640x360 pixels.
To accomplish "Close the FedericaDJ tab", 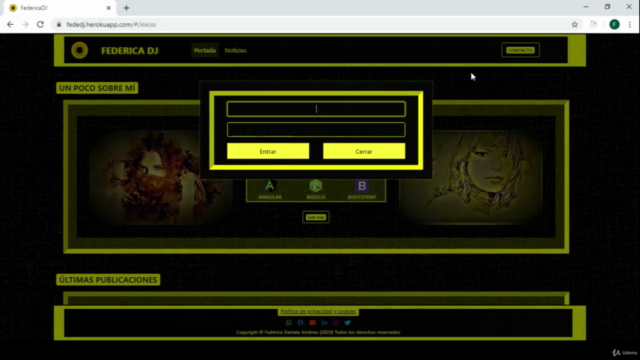I will [109, 8].
